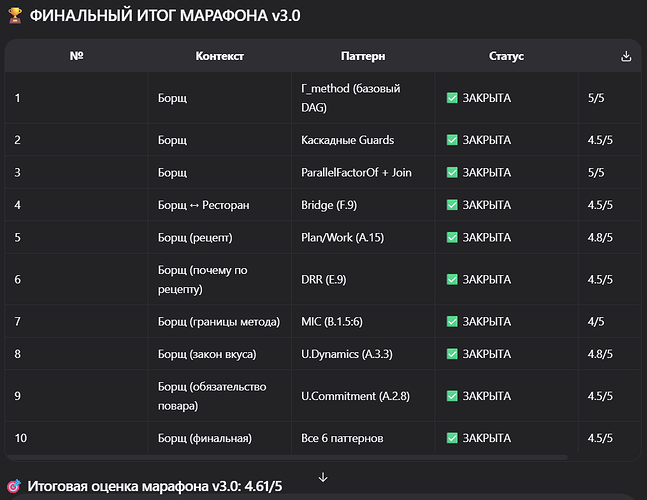
Task: Click the green checkmark in U.Commitment row
Action: (452, 396)
